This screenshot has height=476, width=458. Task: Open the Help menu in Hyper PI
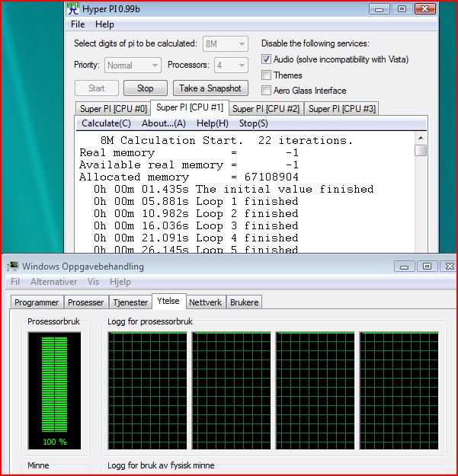[x=104, y=24]
